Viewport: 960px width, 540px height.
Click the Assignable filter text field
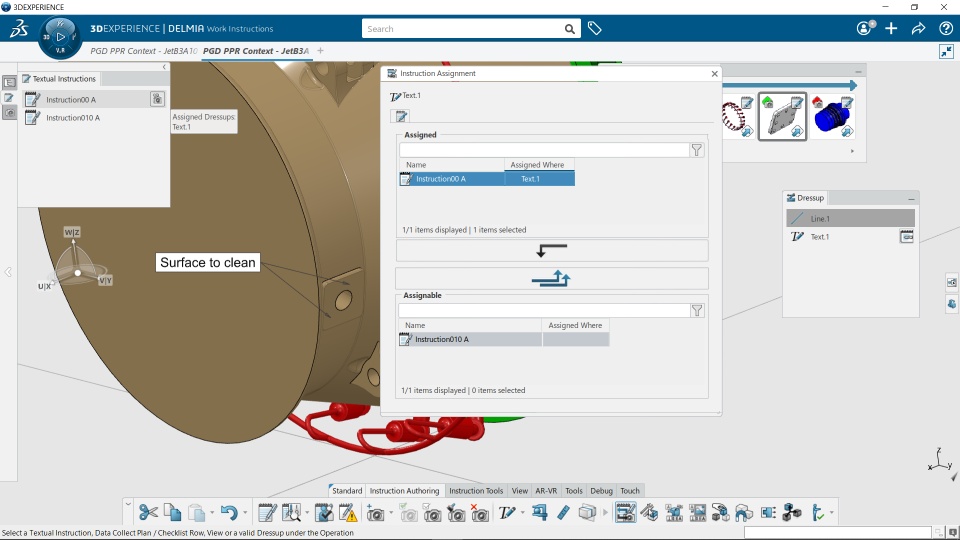544,310
